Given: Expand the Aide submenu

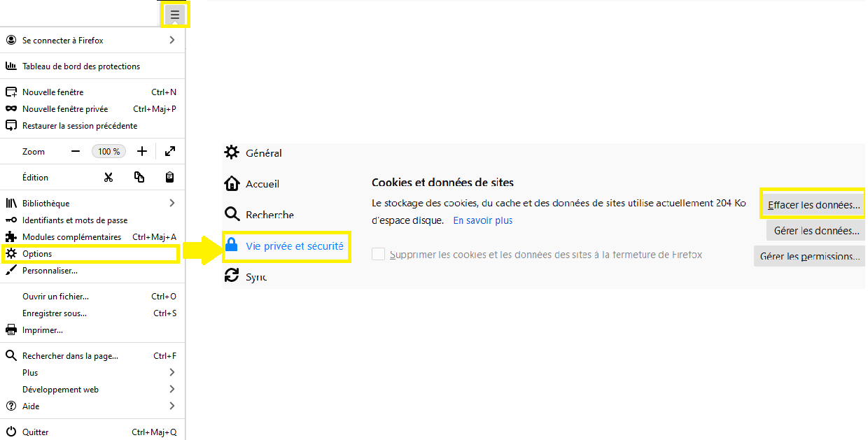Looking at the screenshot, I should click(172, 406).
